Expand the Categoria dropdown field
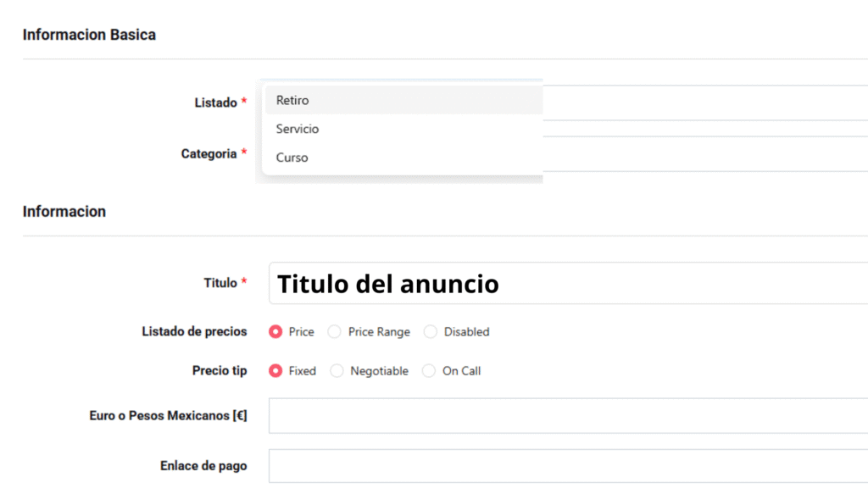Screen dimensions: 868x488 (x=704, y=154)
